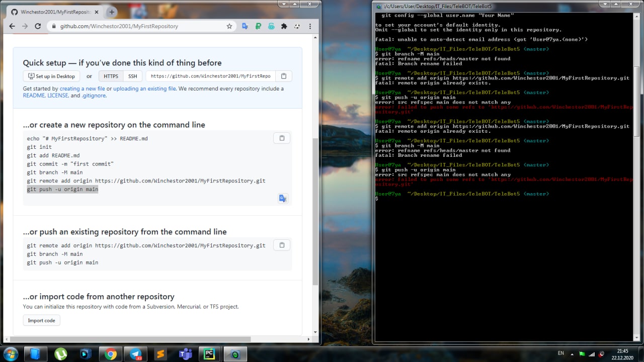Image resolution: width=644 pixels, height=362 pixels.
Task: Open the Windows Start menu
Action: coord(10,354)
